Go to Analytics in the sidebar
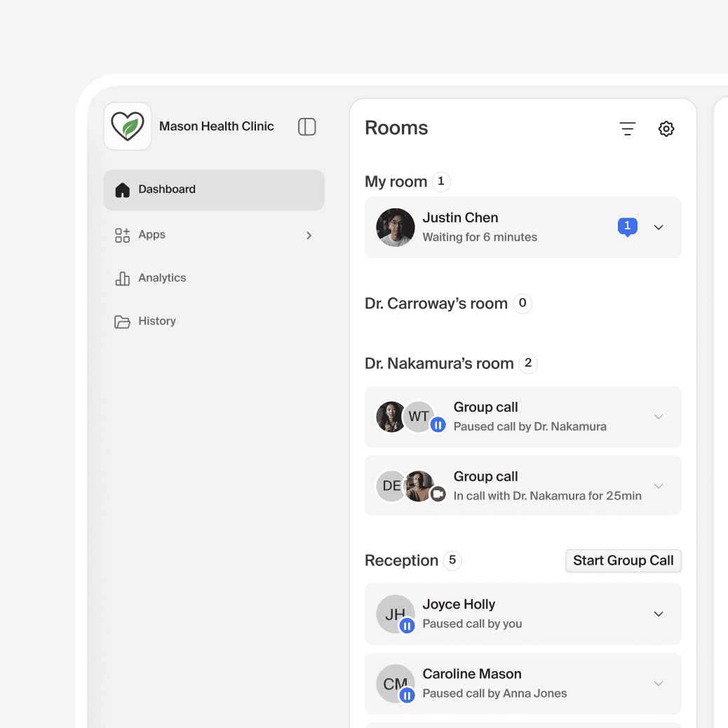The width and height of the screenshot is (728, 728). (214, 278)
